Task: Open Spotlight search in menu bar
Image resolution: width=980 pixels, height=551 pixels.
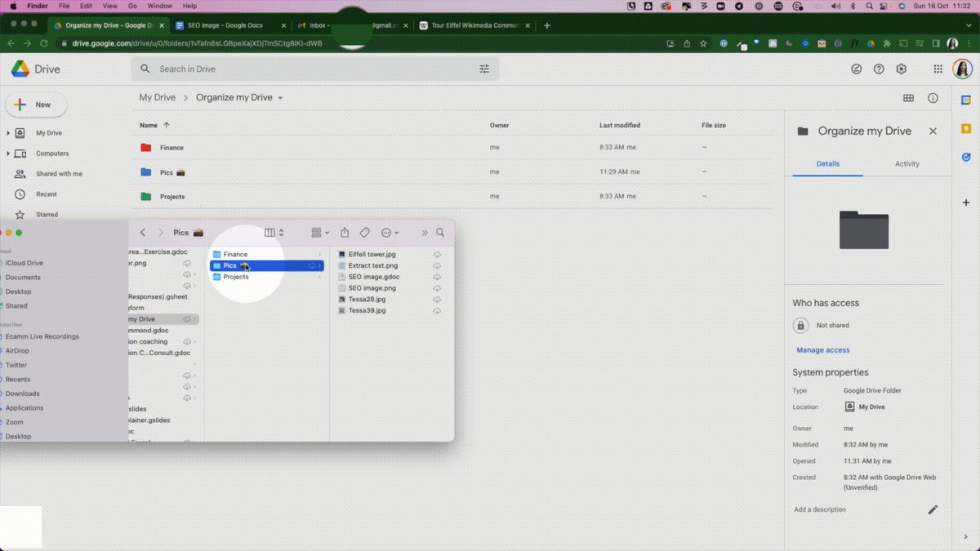Action: tap(871, 6)
